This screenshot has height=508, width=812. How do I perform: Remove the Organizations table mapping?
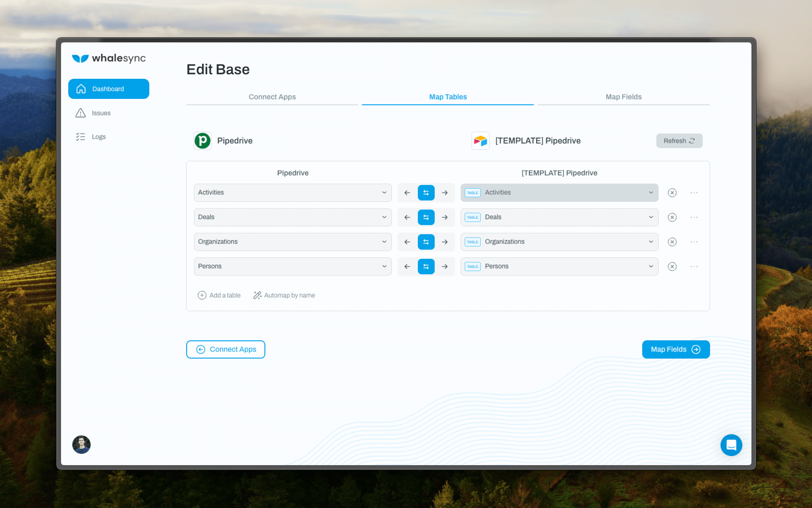click(672, 242)
